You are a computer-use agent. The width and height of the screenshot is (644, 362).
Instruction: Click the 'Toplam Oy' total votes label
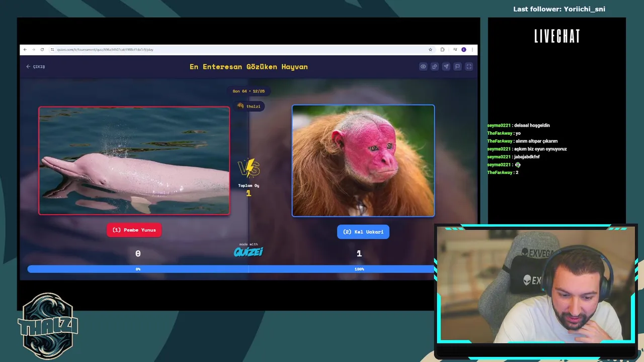249,186
